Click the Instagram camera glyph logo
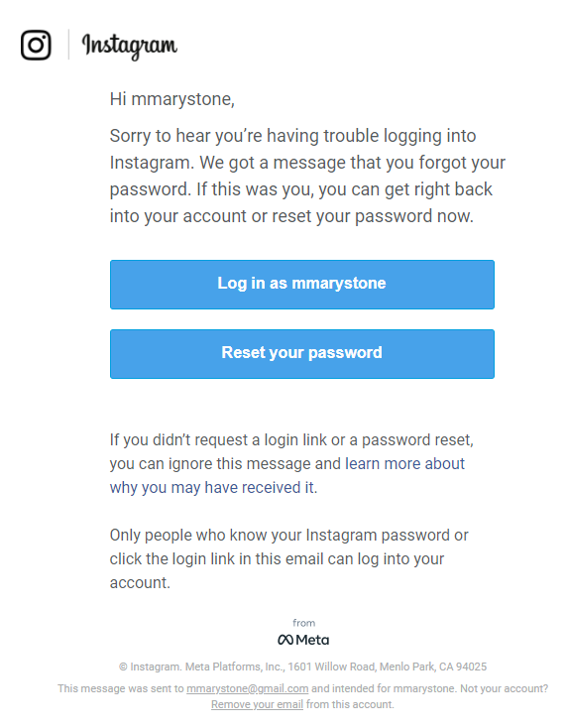Viewport: 568px width, 728px height. 36,45
